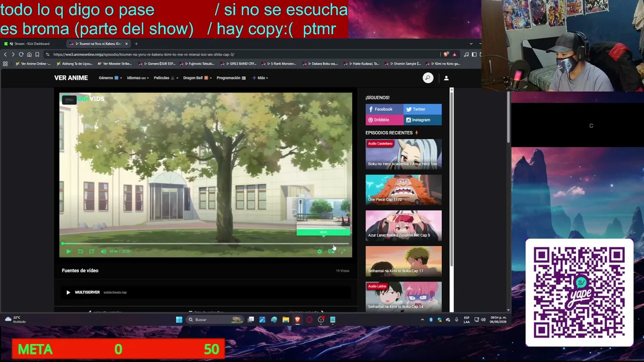The width and height of the screenshot is (644, 362).
Task: Go back in the browser
Action: pos(6,54)
